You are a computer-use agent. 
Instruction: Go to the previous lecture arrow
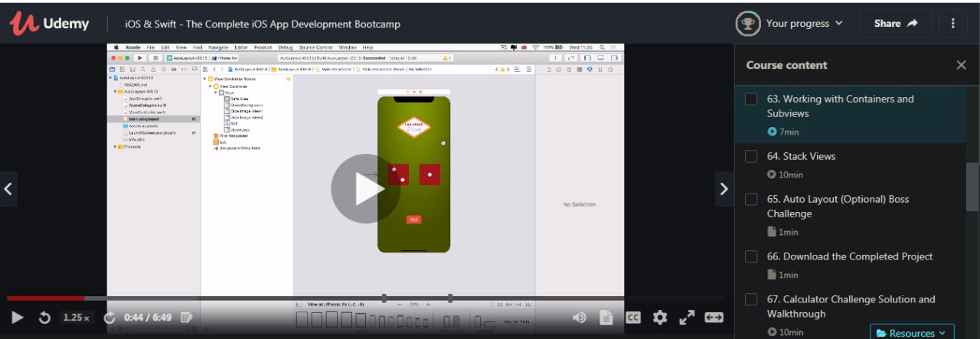[x=8, y=188]
